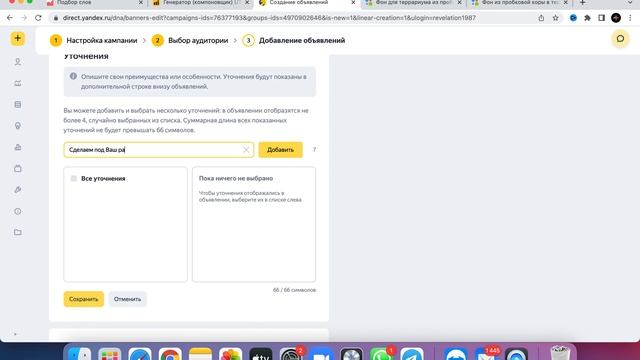Go to step 1 'Настройка кампании'

[93, 40]
